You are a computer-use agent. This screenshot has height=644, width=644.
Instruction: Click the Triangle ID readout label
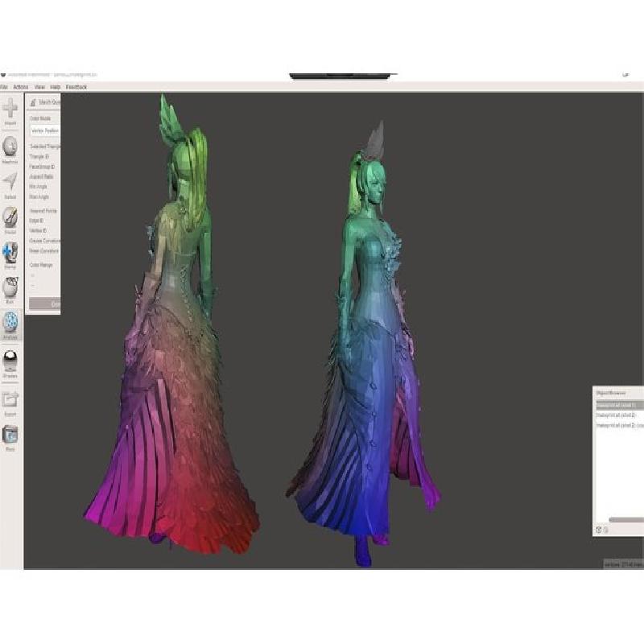pyautogui.click(x=39, y=157)
